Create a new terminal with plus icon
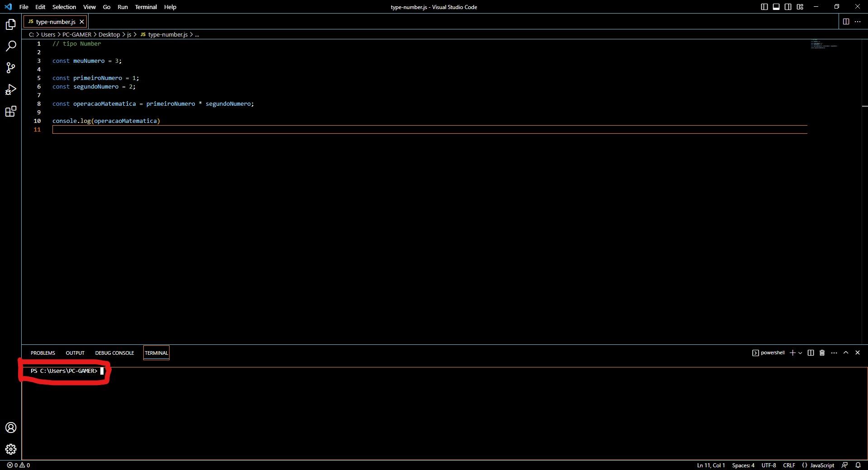Viewport: 868px width, 470px height. coord(793,353)
